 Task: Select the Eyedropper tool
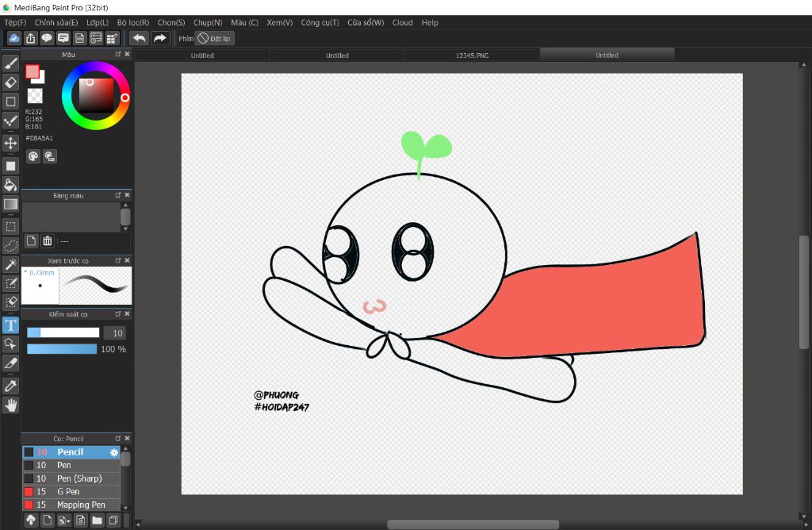tap(10, 386)
